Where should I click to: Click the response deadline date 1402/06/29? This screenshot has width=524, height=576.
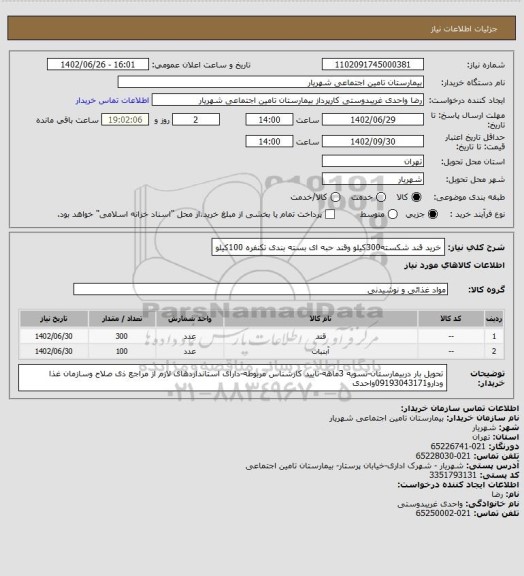[x=373, y=120]
